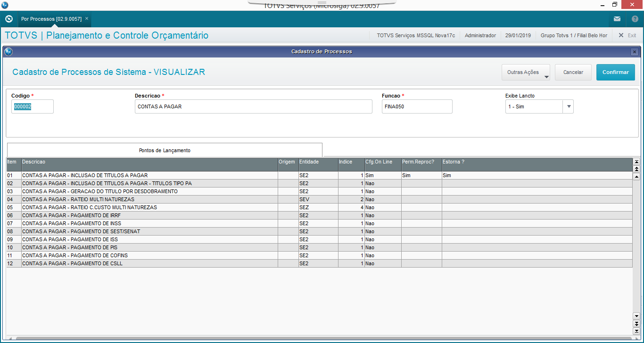Image resolution: width=644 pixels, height=343 pixels.
Task: Click the Confirmar button
Action: [616, 73]
